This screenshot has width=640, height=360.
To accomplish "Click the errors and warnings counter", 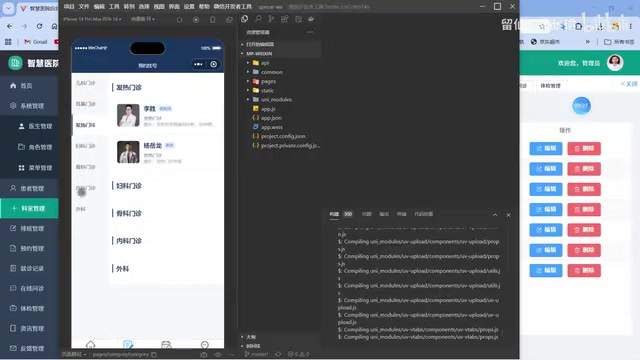I will click(x=298, y=354).
